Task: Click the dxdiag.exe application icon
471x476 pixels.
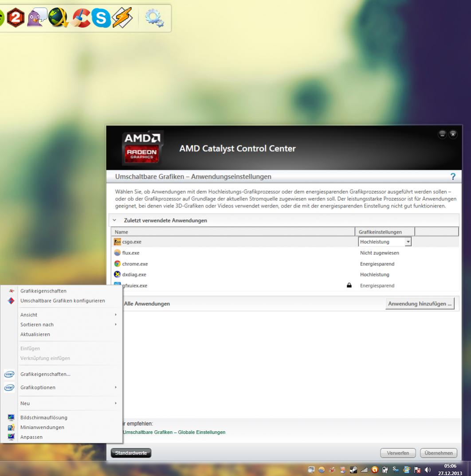Action: tap(117, 274)
